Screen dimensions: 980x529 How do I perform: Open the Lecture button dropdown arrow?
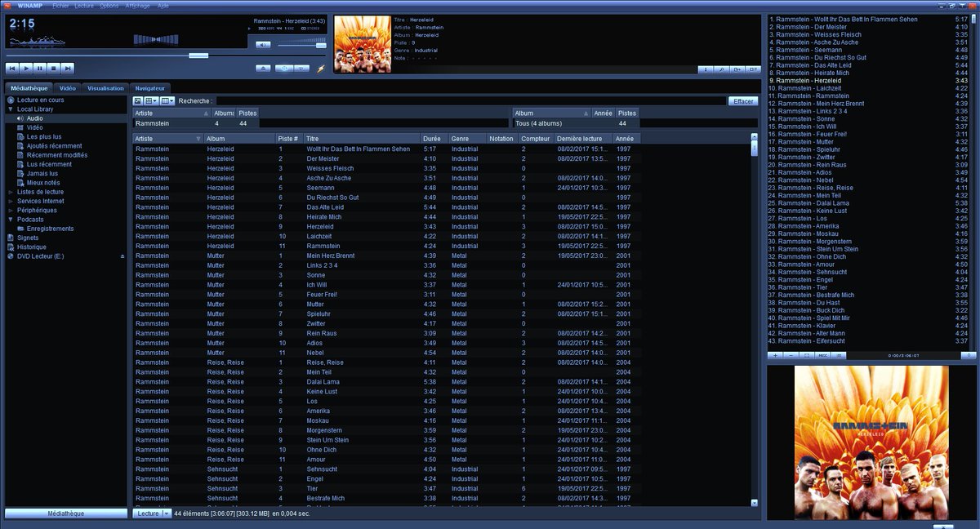[x=167, y=513]
